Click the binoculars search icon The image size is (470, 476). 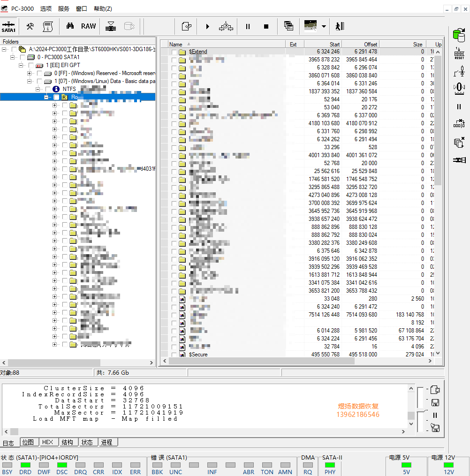(70, 26)
